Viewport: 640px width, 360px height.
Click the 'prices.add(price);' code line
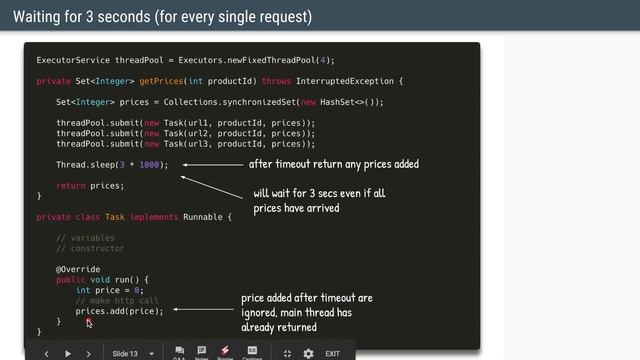point(119,311)
